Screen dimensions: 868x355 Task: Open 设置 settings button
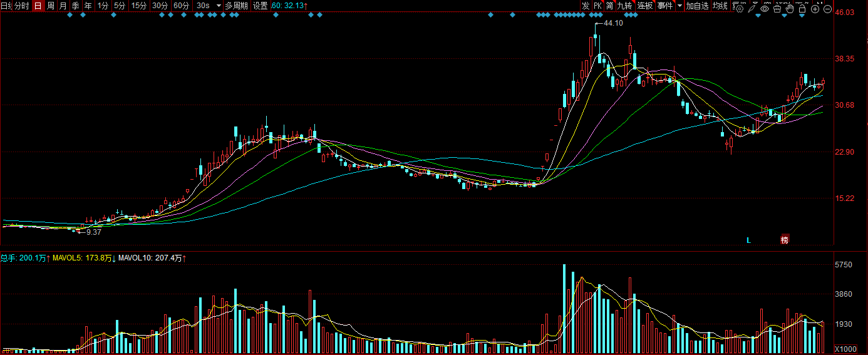point(261,6)
